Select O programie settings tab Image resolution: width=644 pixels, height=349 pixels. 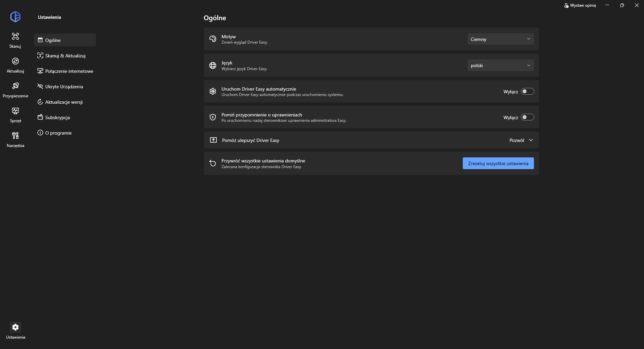65,133
